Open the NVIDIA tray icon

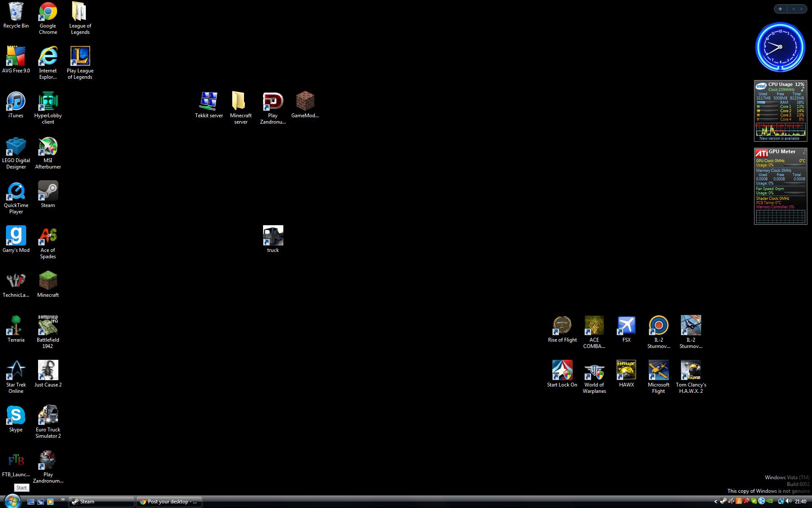pyautogui.click(x=769, y=501)
